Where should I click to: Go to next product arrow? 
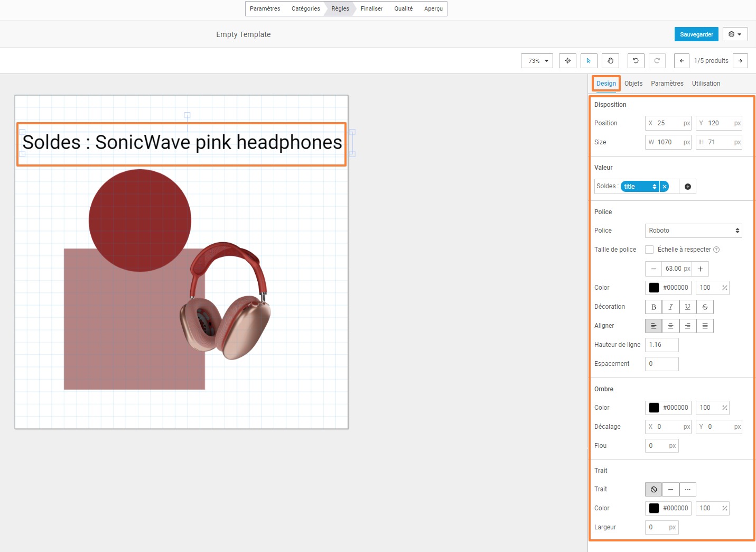740,61
